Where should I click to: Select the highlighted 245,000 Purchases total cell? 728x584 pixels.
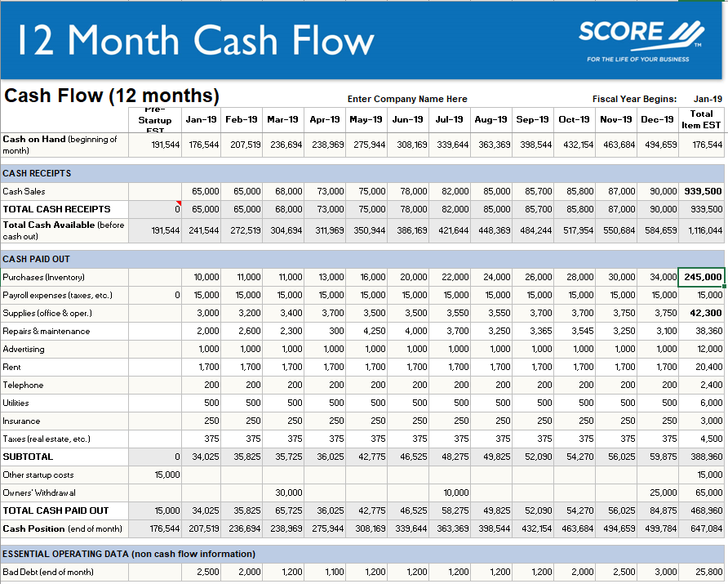[x=700, y=277]
